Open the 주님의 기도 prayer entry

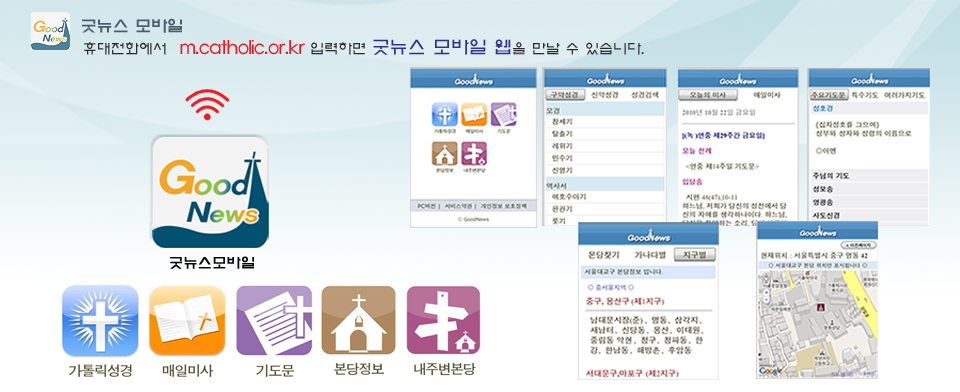coord(869,176)
